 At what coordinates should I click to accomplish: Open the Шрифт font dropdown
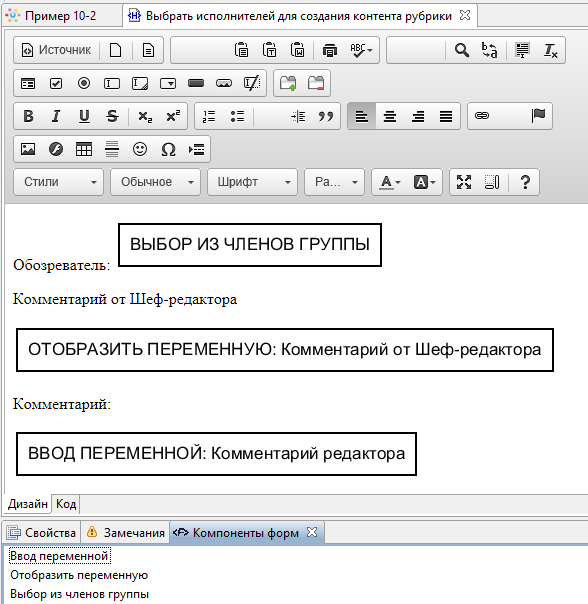coord(252,182)
